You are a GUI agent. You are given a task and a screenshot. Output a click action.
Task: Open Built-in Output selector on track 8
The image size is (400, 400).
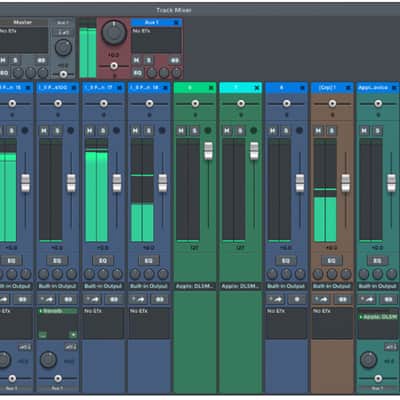(x=286, y=286)
